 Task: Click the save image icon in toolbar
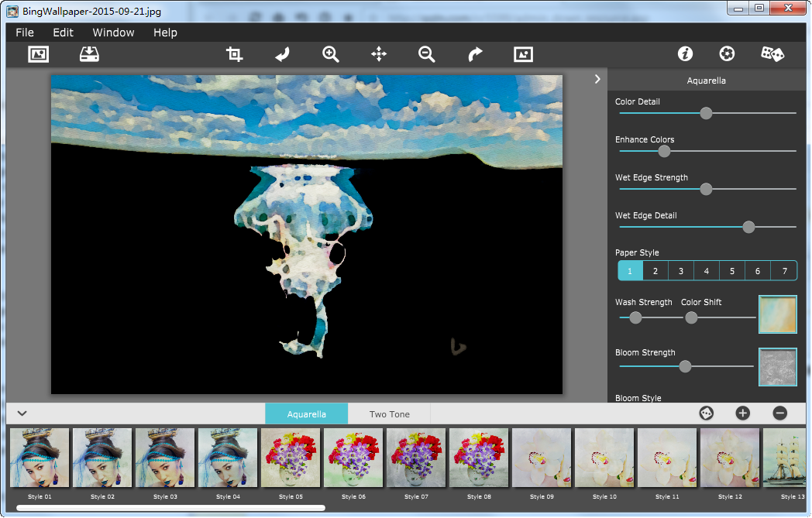click(90, 54)
